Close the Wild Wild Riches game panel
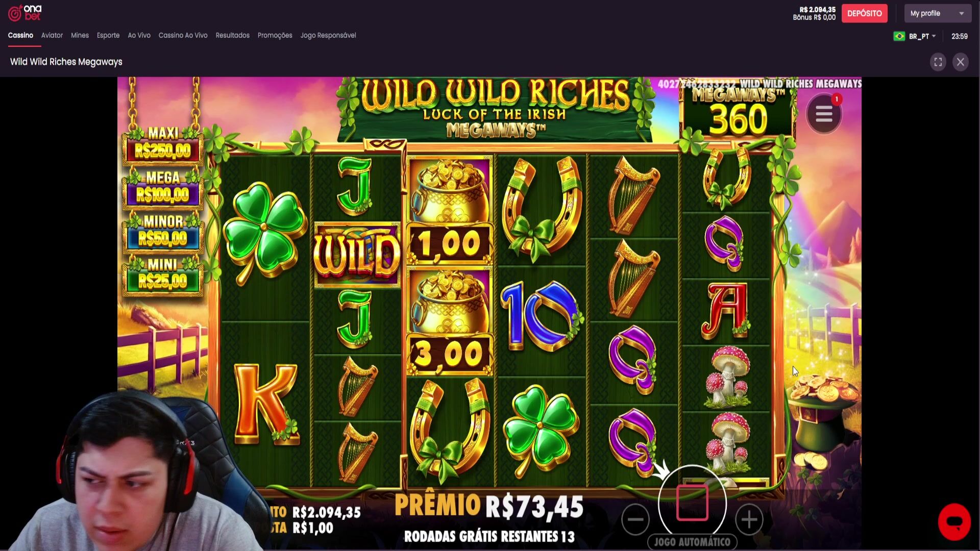 point(960,62)
